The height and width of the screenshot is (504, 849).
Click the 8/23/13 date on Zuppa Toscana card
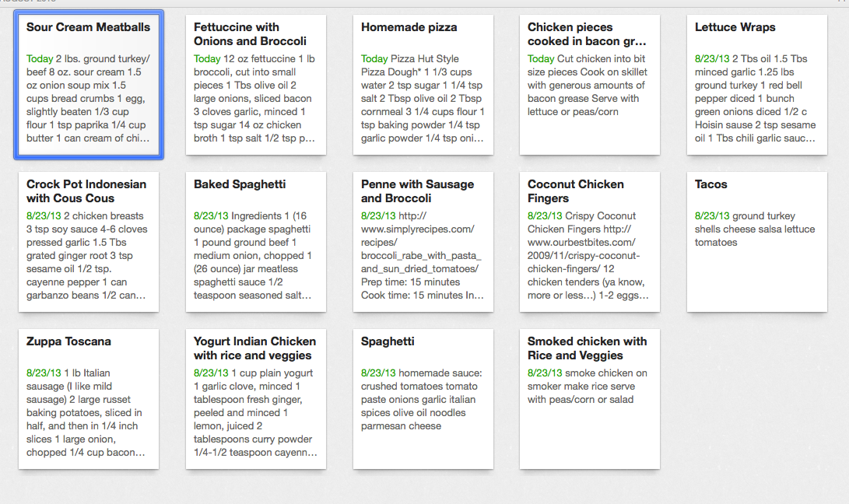[44, 373]
